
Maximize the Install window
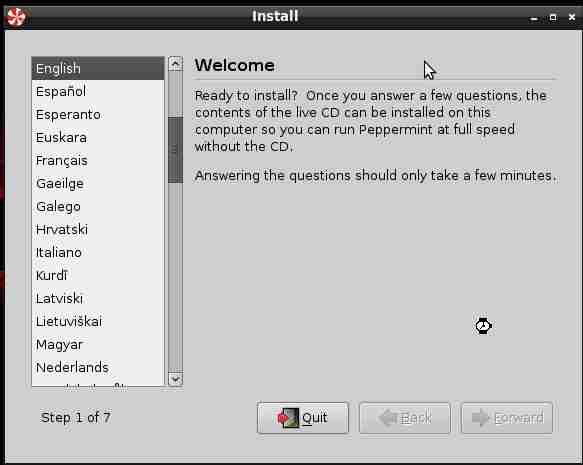click(553, 17)
